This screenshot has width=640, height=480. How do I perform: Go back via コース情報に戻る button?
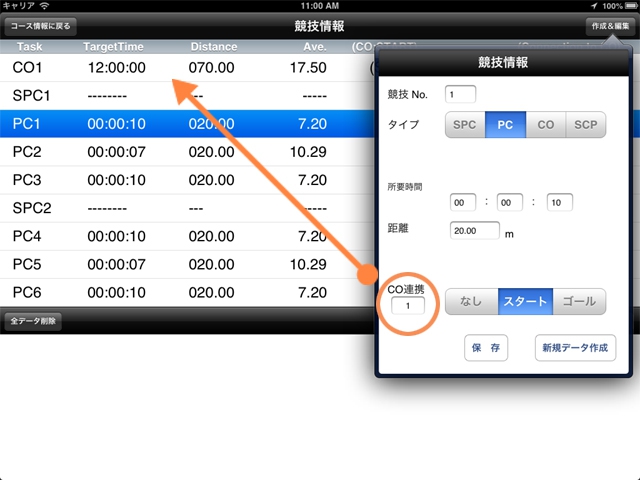(42, 26)
